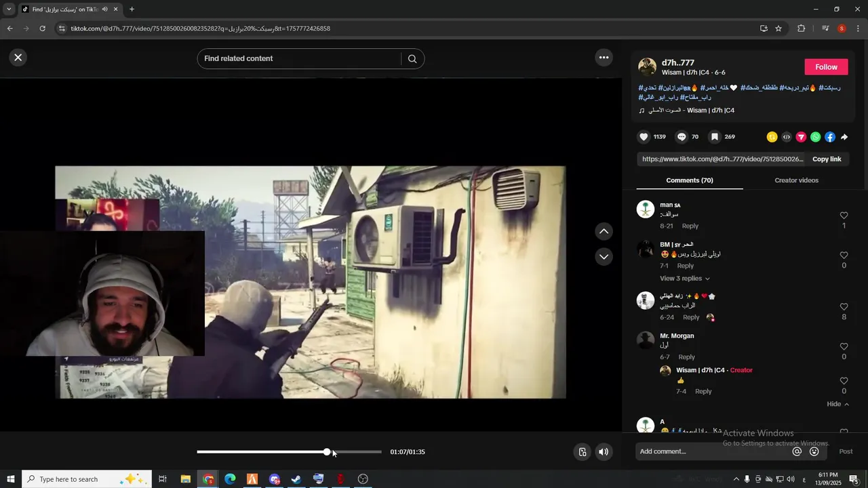Go to the next video
Viewport: 868px width, 488px height.
click(x=604, y=257)
